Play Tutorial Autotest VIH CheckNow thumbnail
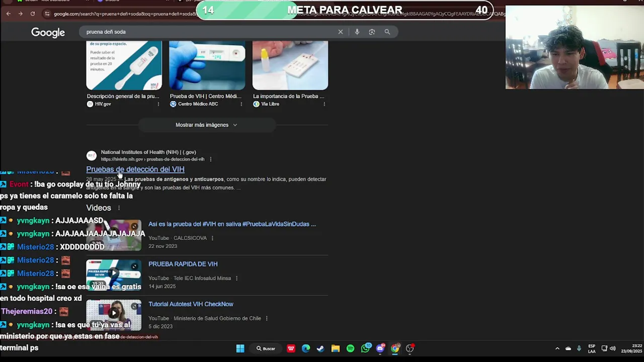 click(x=114, y=315)
